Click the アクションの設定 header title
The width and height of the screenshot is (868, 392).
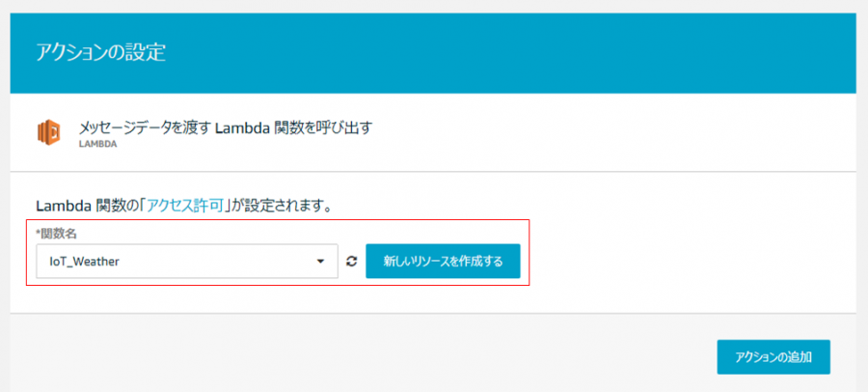pos(100,53)
